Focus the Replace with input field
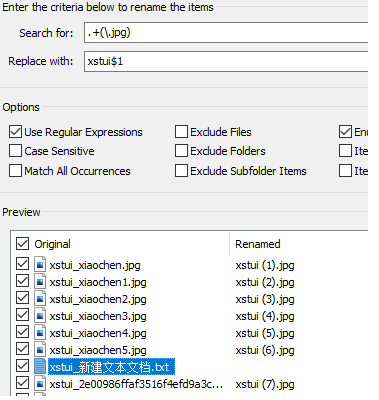The image size is (379, 400). point(226,61)
